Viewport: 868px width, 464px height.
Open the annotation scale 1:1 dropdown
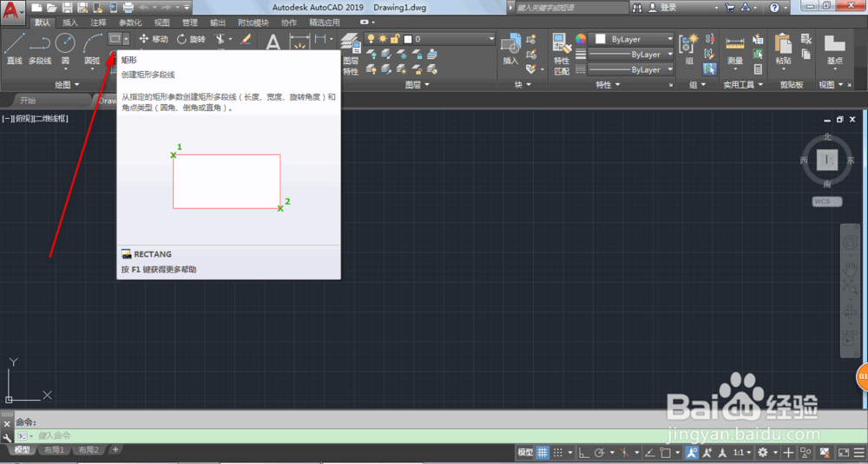[741, 453]
